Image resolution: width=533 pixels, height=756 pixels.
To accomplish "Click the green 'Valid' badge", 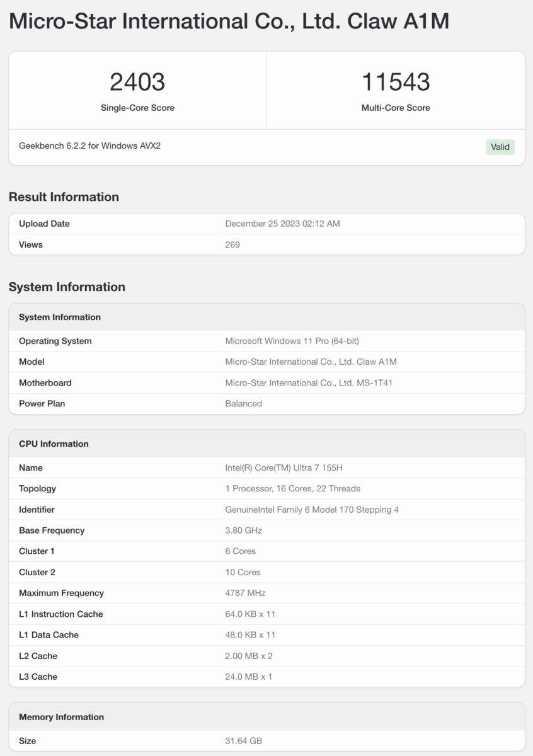I will pos(500,147).
